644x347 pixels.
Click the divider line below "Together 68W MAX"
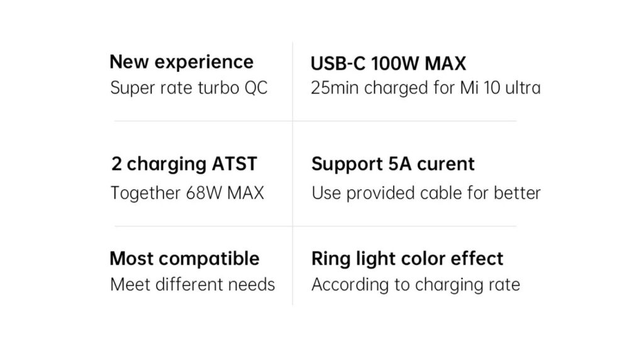(203, 226)
